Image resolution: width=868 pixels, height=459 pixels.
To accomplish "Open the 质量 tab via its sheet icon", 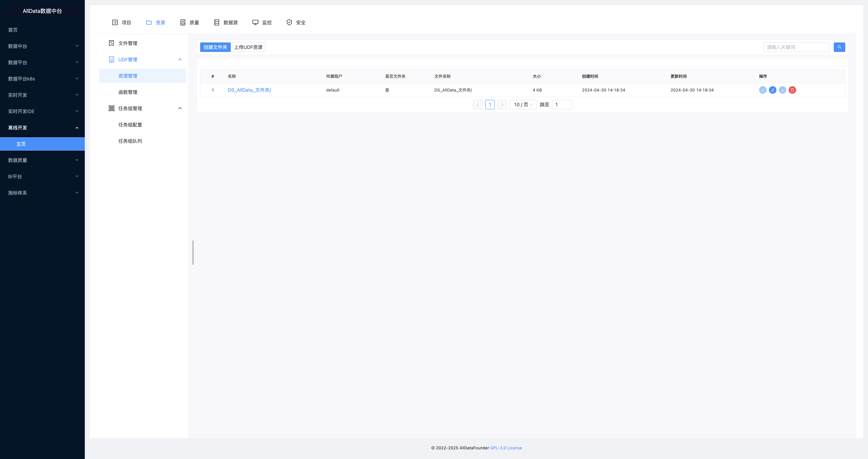I will click(x=183, y=22).
